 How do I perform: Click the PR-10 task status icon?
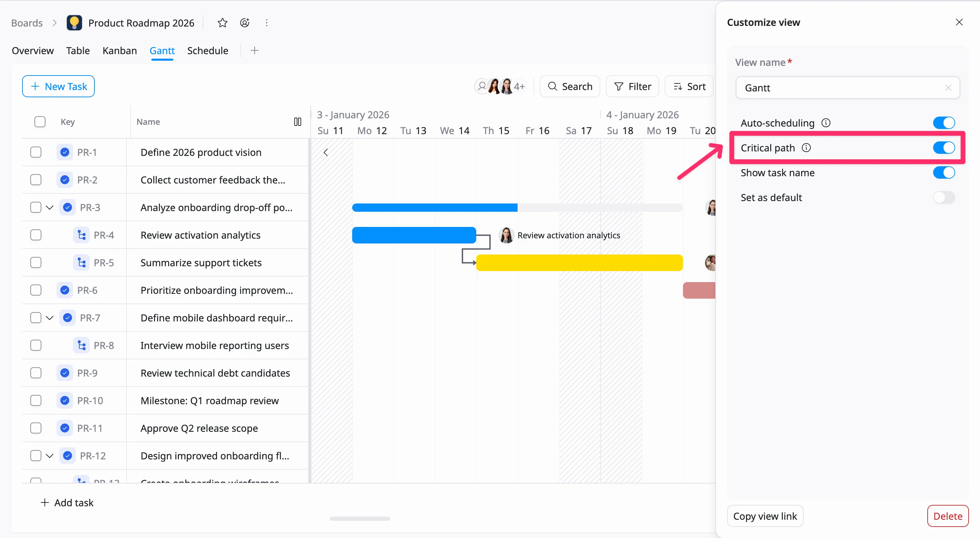pos(65,400)
